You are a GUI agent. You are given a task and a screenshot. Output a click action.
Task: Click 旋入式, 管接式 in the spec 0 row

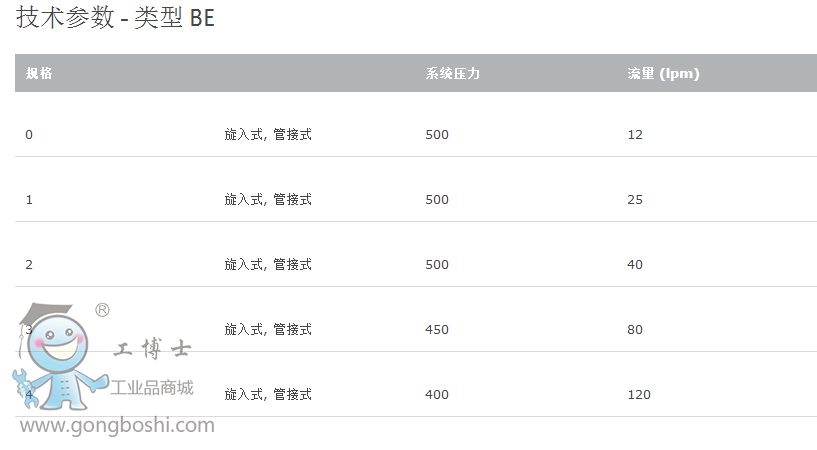coord(268,134)
